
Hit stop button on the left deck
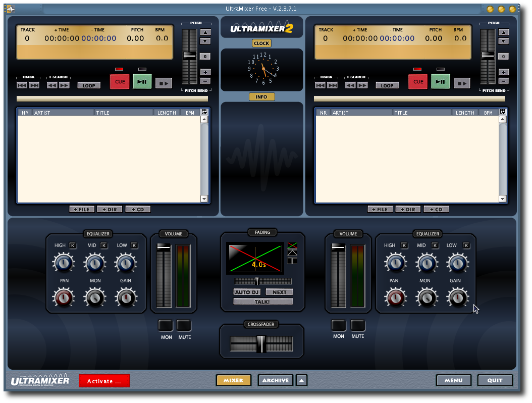(164, 83)
